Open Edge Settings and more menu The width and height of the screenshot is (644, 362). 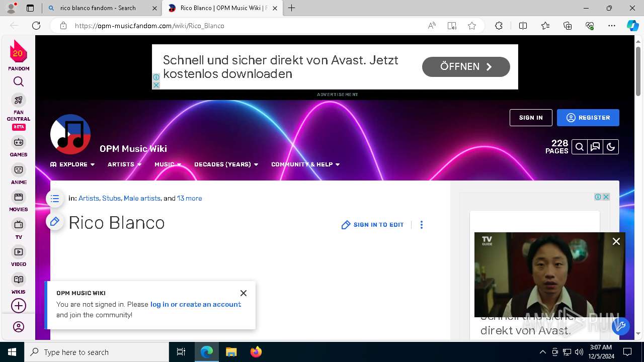[x=612, y=26]
